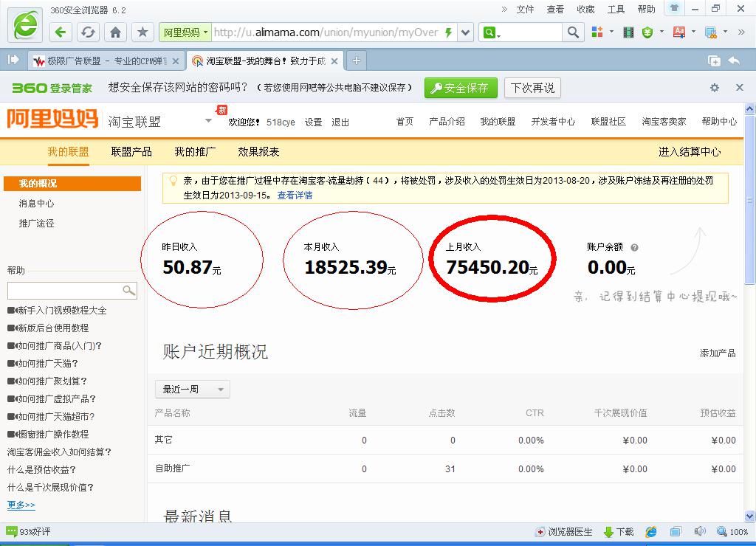Click the 帮助 search input field in sidebar

pos(64,291)
